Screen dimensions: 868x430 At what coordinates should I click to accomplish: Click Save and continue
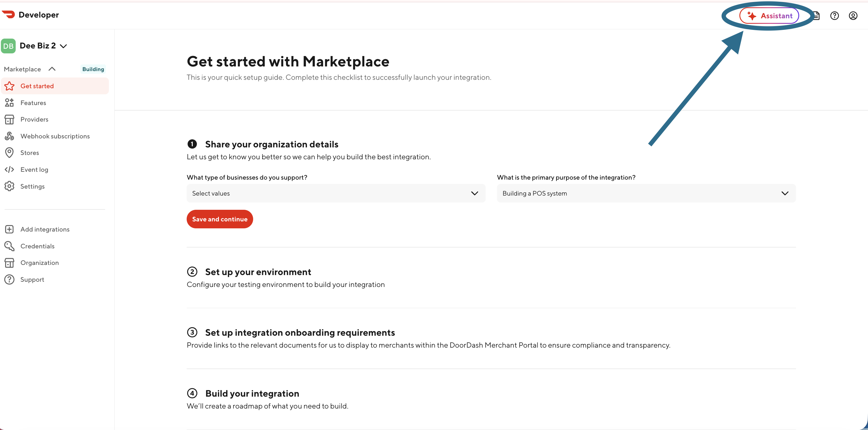(x=219, y=219)
